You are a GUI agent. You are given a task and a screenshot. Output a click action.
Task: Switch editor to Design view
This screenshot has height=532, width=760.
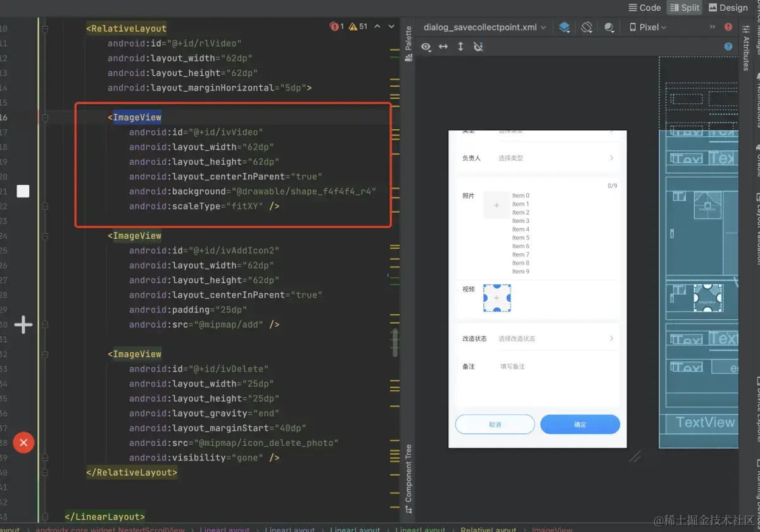click(728, 8)
